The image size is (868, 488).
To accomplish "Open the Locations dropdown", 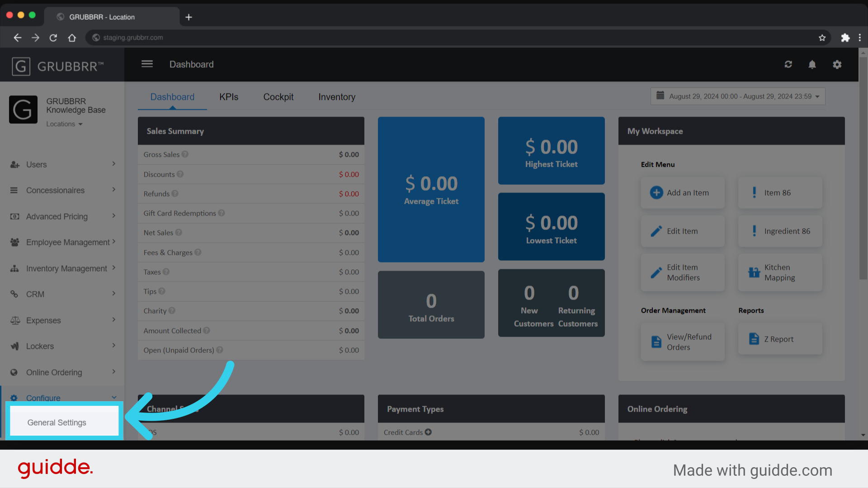I will (64, 124).
